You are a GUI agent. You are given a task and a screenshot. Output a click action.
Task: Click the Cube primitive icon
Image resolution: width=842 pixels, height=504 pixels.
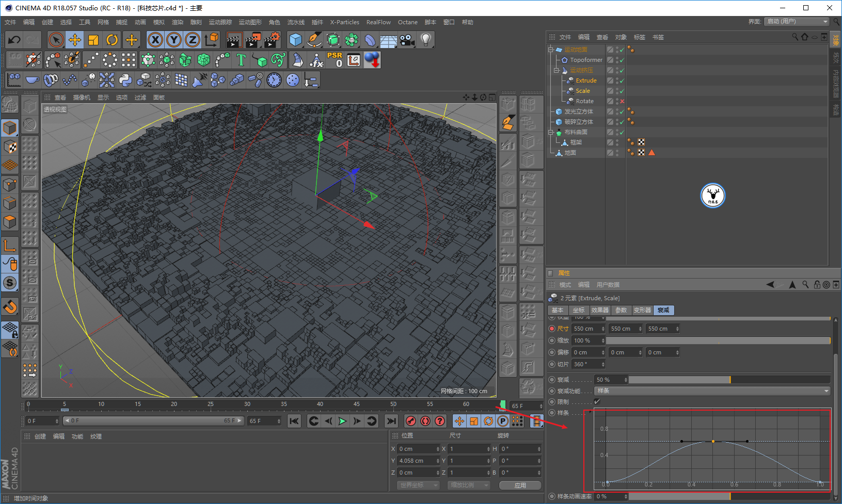click(295, 40)
